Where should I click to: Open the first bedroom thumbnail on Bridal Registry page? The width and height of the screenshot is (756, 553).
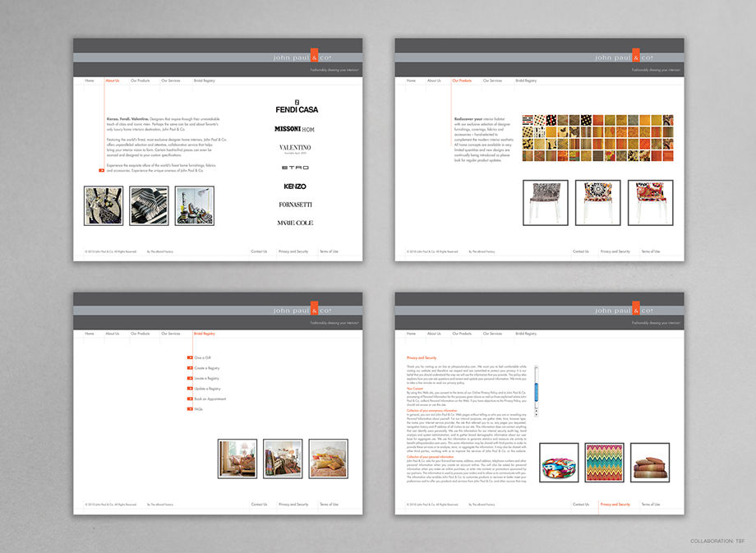pyautogui.click(x=237, y=459)
